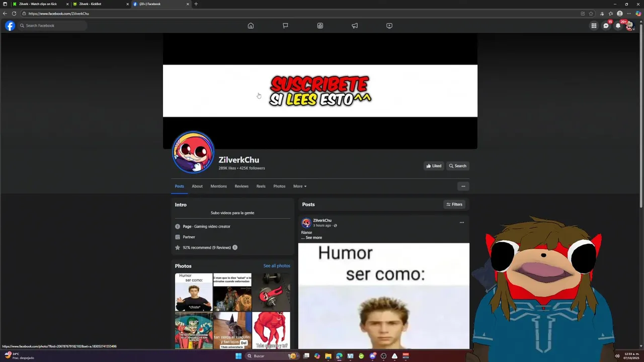
Task: Expand post text with See more
Action: pyautogui.click(x=313, y=237)
